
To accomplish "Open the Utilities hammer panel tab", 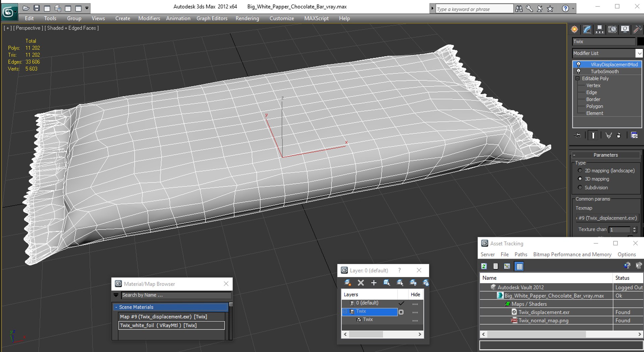I will (x=637, y=30).
